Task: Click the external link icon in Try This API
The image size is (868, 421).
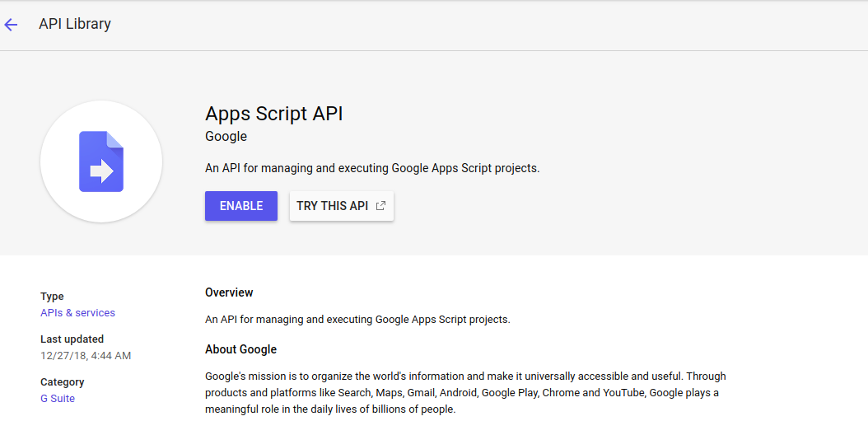Action: click(380, 205)
